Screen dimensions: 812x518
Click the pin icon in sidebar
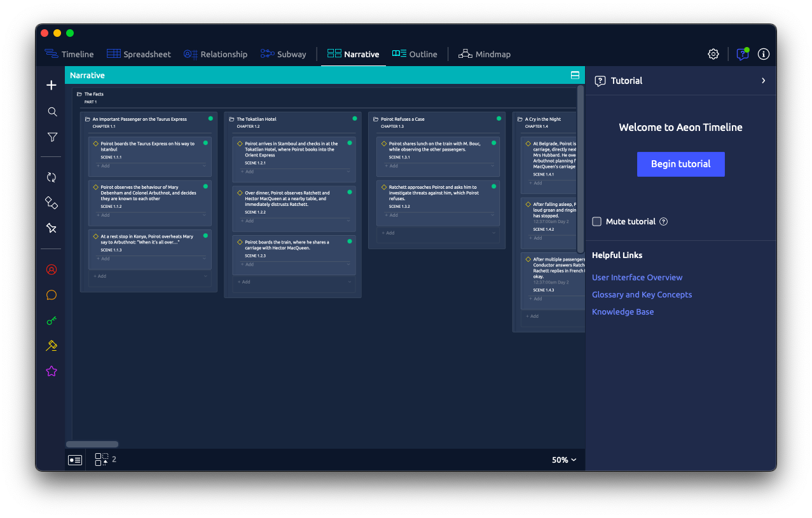(52, 228)
